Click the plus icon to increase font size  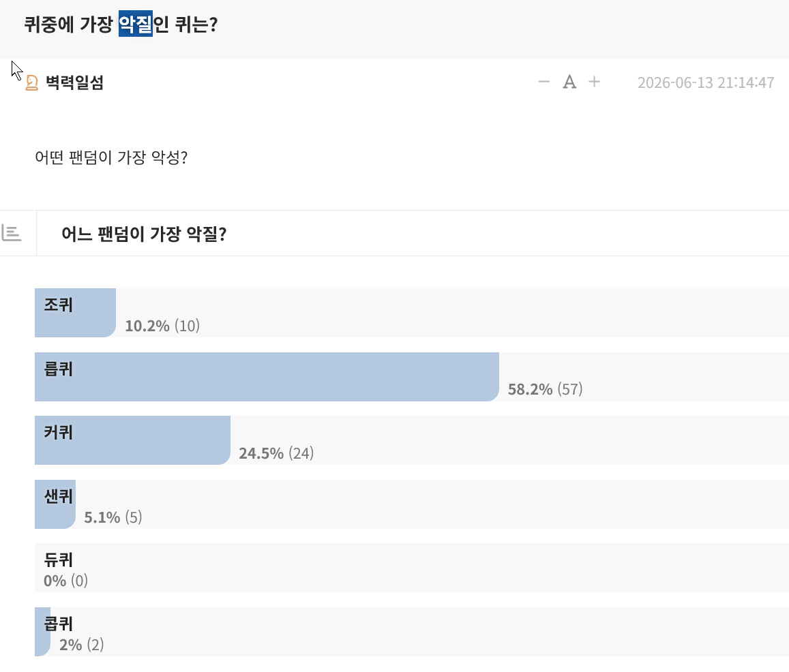click(x=594, y=82)
